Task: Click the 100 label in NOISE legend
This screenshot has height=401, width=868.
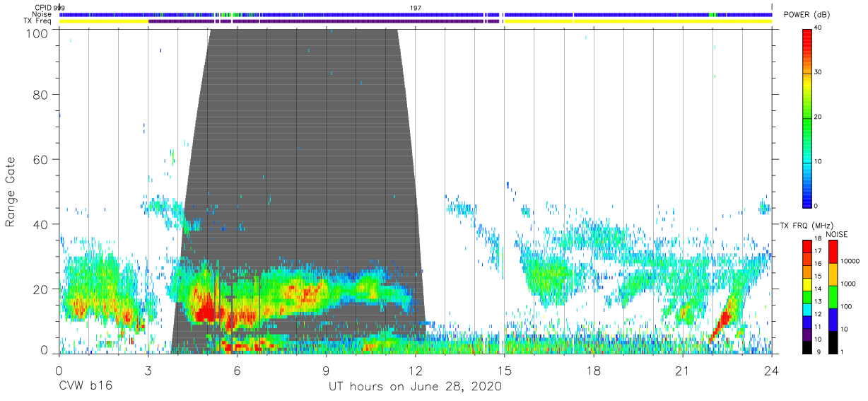Action: click(845, 307)
